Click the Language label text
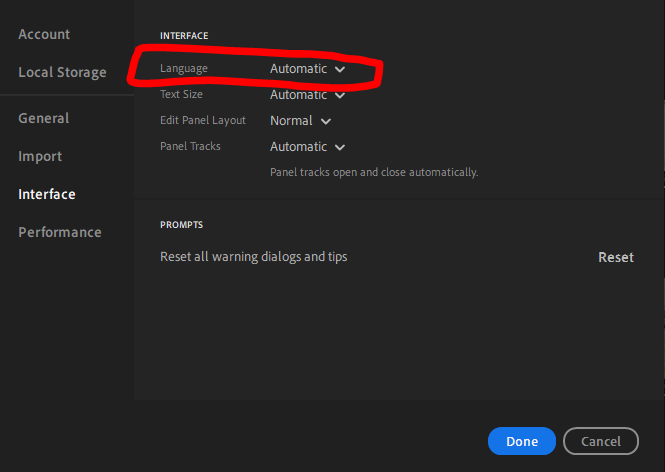The width and height of the screenshot is (665, 472). tap(185, 68)
